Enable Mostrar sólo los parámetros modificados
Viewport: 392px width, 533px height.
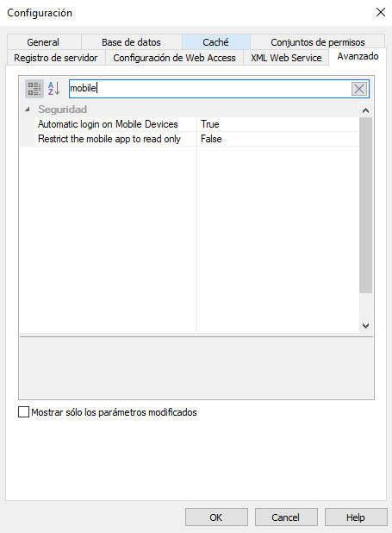(x=23, y=412)
